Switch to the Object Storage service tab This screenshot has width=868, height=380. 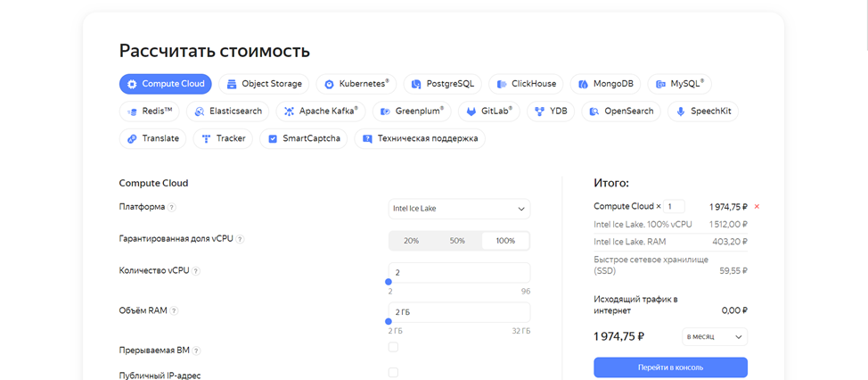coord(264,84)
